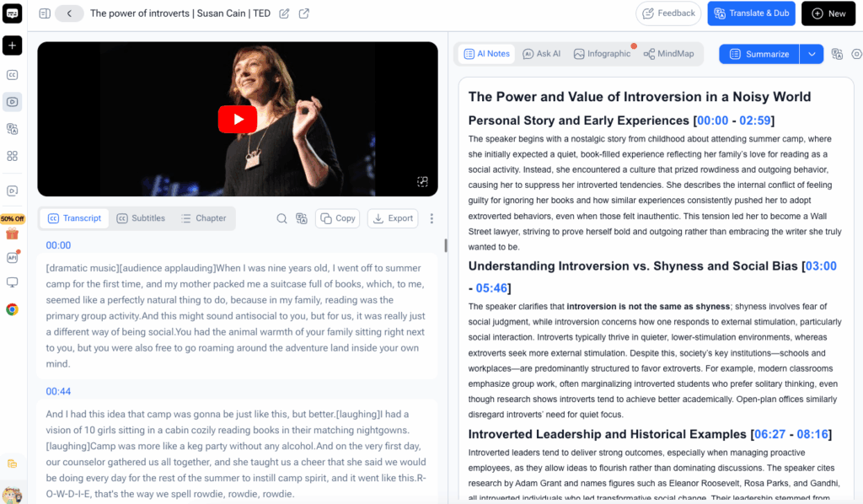This screenshot has width=863, height=504.
Task: Search the transcript with the magnifier icon
Action: coord(281,218)
